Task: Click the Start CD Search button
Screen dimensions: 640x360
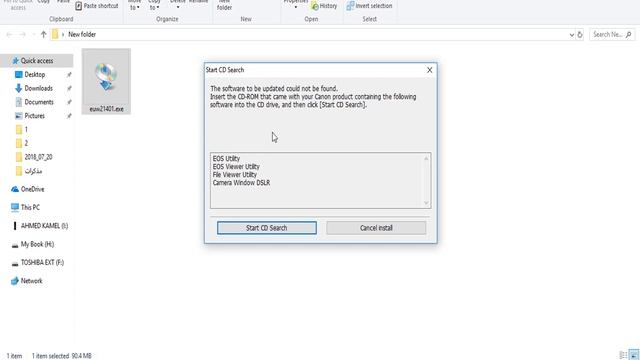Action: click(x=267, y=228)
